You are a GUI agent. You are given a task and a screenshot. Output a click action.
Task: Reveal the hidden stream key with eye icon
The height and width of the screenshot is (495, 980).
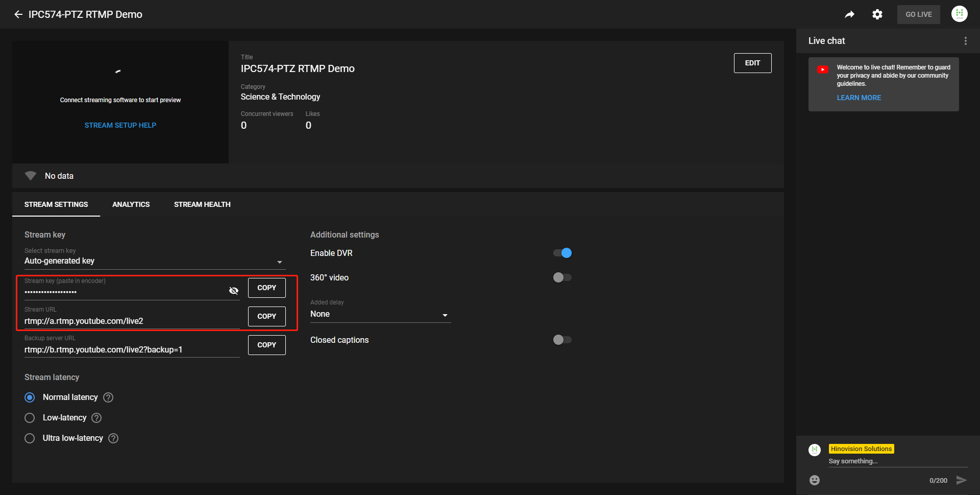pos(234,291)
